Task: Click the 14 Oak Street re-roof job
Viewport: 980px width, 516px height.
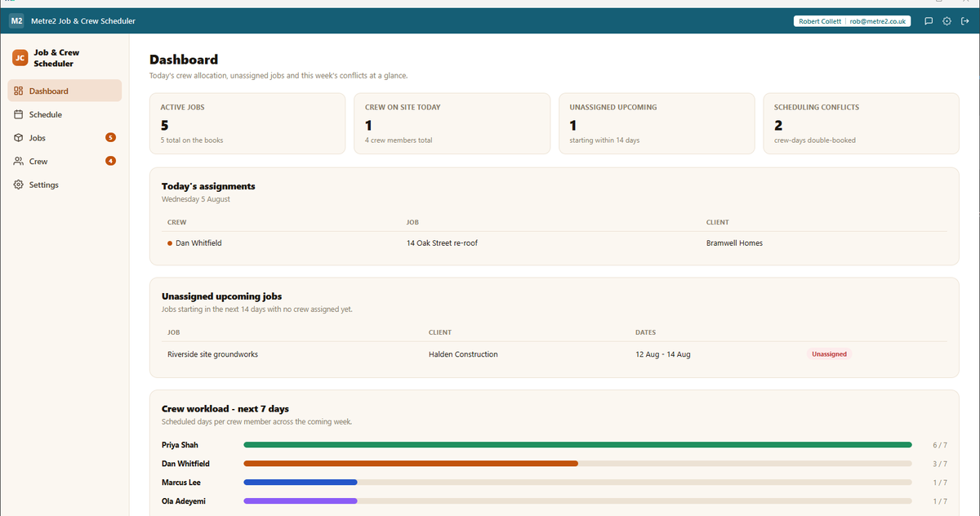Action: coord(442,242)
